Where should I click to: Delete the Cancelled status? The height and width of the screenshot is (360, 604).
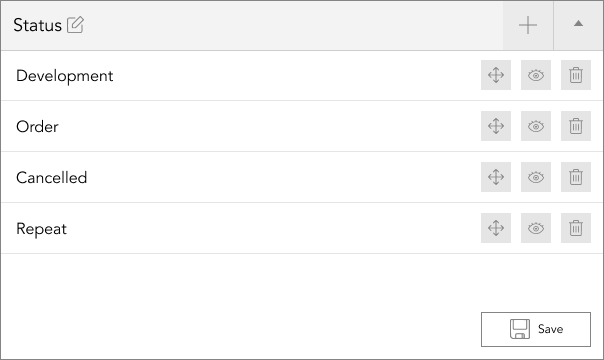[x=576, y=177]
